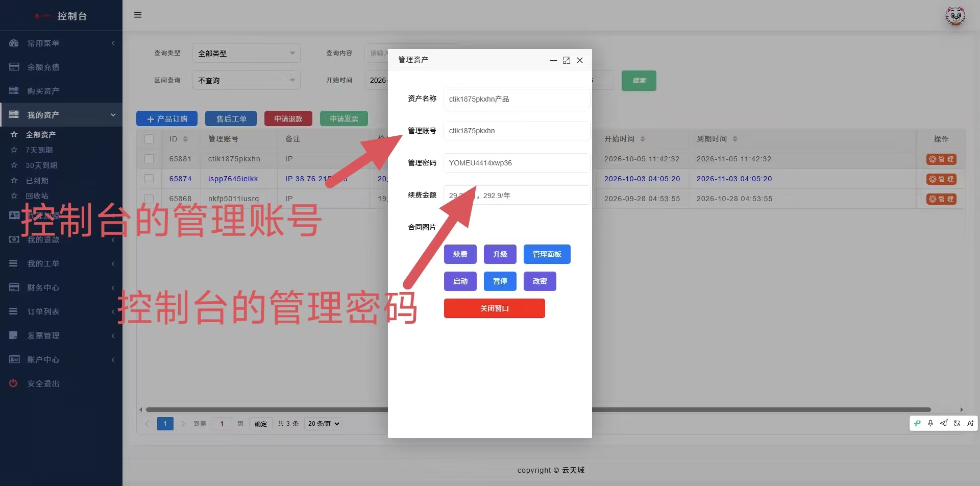This screenshot has height=486, width=980.
Task: Click the green 搜索 search button
Action: (639, 81)
